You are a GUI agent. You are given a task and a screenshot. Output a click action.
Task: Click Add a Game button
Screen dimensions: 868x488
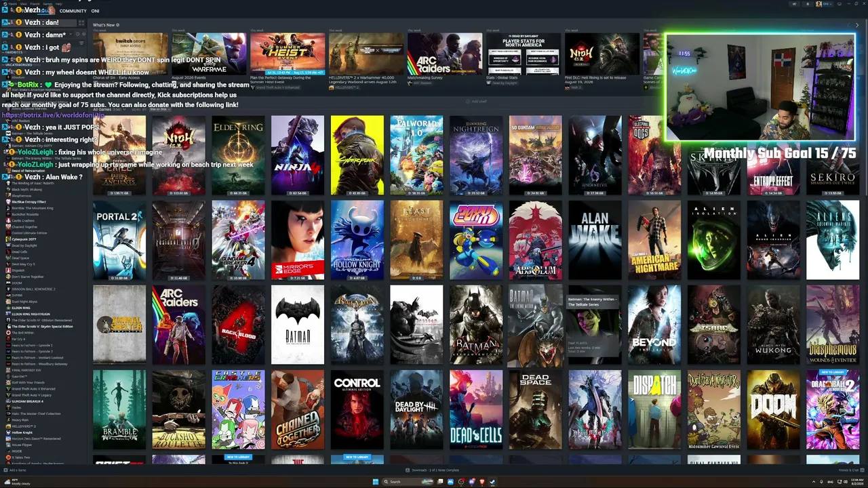point(16,470)
